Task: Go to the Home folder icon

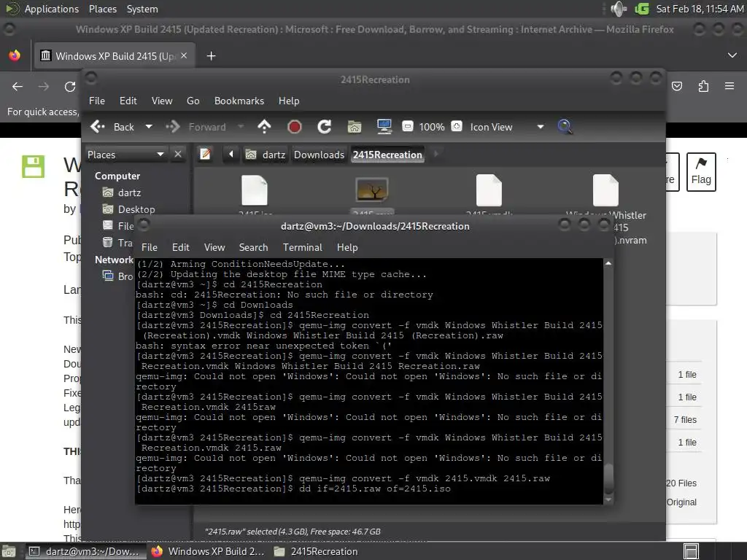Action: click(x=354, y=127)
